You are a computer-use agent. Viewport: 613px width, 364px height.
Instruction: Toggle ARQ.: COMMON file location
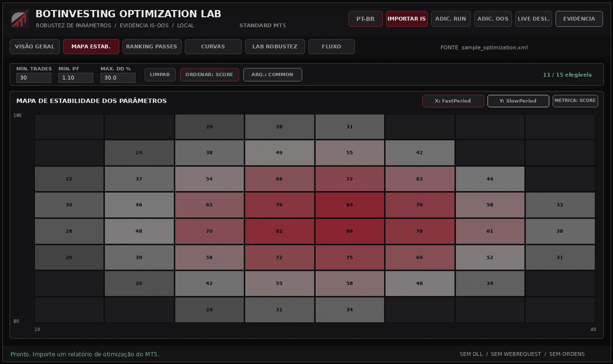272,75
